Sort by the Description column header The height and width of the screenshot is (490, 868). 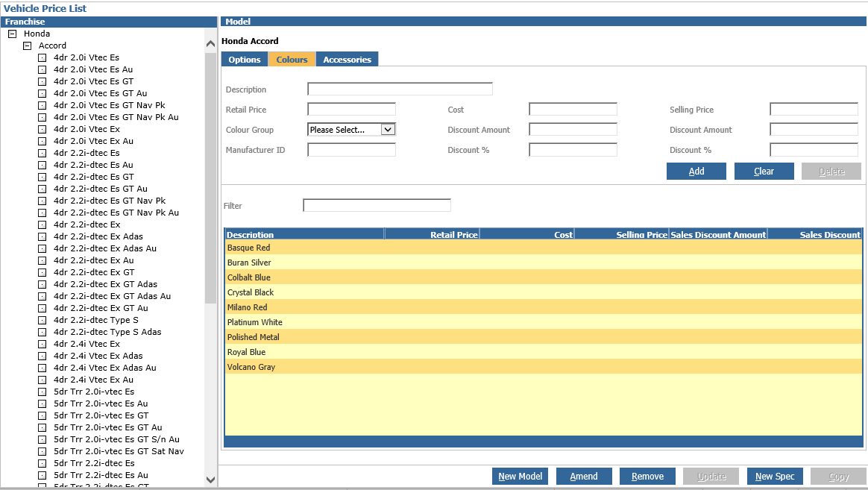(304, 234)
